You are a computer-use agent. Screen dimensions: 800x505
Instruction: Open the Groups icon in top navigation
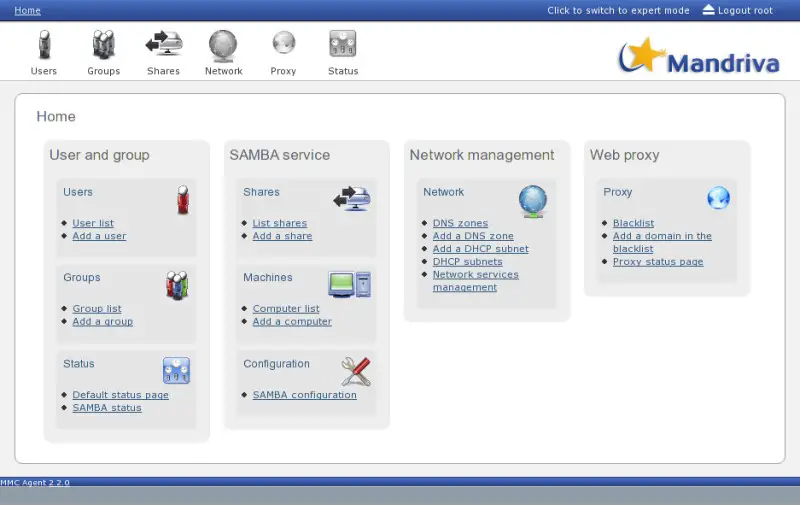click(x=104, y=44)
